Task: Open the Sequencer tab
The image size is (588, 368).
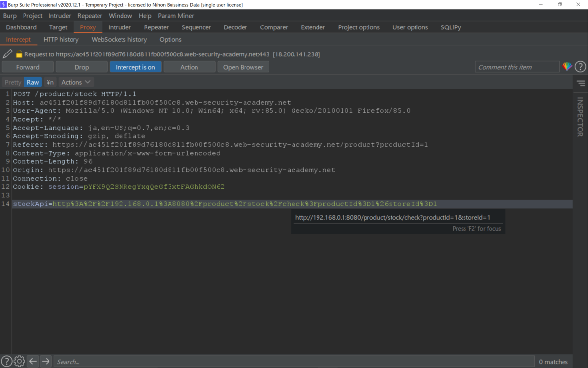Action: 196,27
